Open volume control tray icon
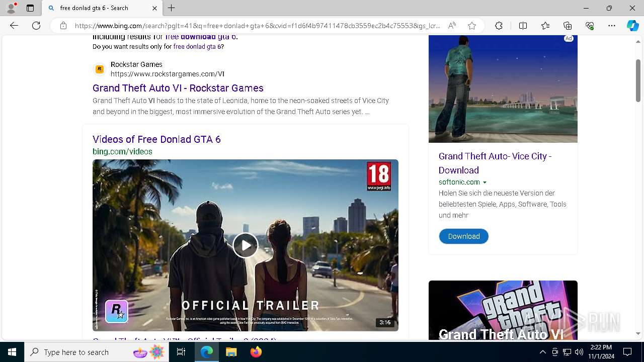The width and height of the screenshot is (644, 362). pyautogui.click(x=579, y=352)
